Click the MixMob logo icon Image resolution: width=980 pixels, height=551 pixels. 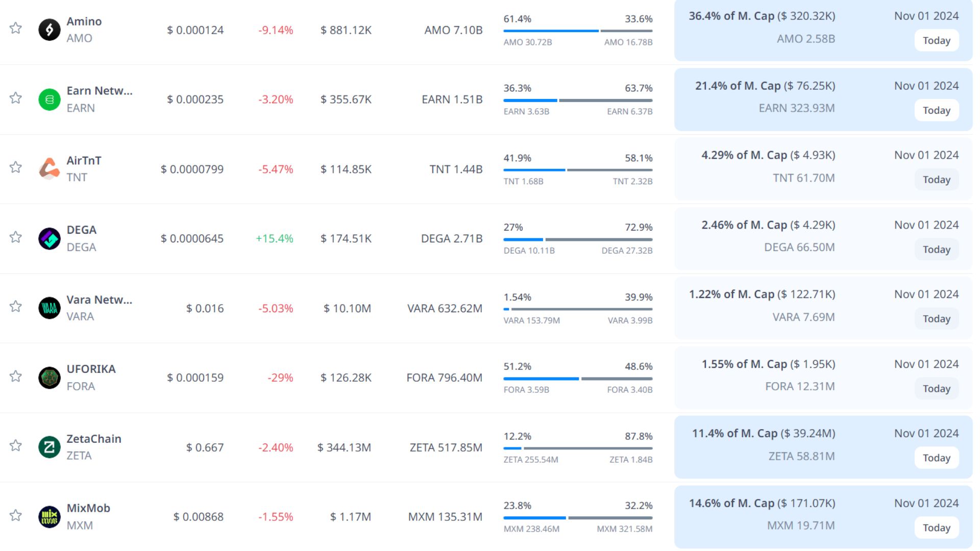click(x=50, y=517)
